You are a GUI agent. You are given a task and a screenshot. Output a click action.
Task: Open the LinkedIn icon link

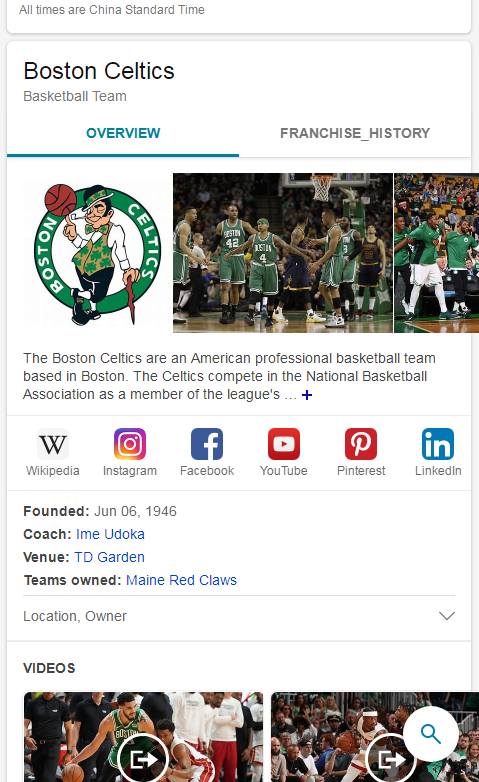[438, 443]
